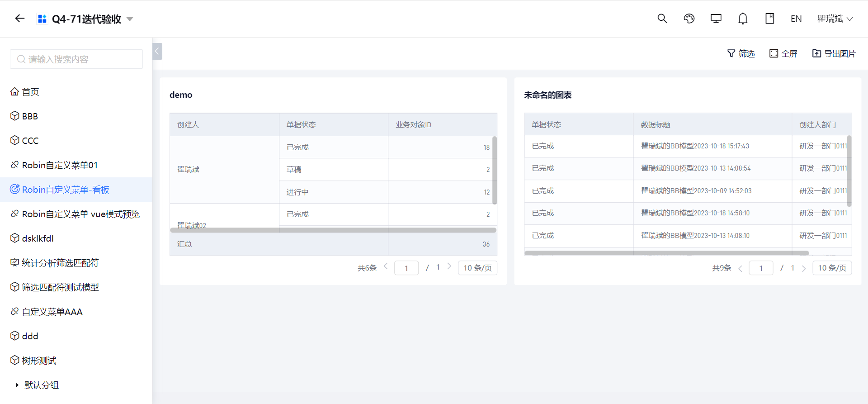
Task: Select row 瞿瑞斌的BB模型2023-10-13 14:08:10
Action: [688, 236]
